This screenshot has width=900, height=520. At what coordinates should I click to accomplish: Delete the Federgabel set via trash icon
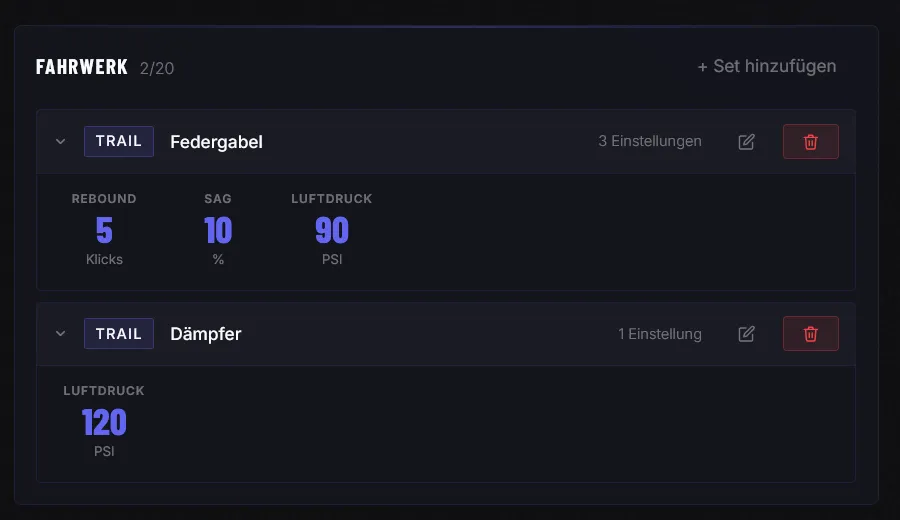810,142
